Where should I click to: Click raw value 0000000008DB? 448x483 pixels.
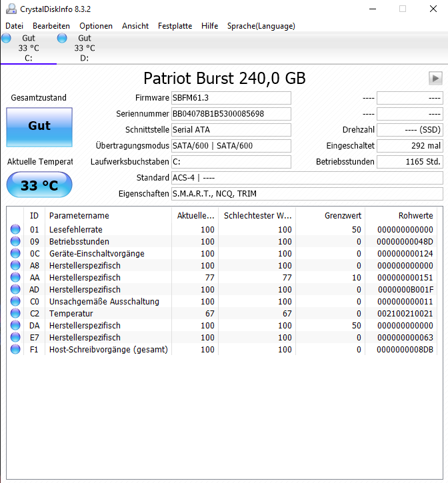405,350
